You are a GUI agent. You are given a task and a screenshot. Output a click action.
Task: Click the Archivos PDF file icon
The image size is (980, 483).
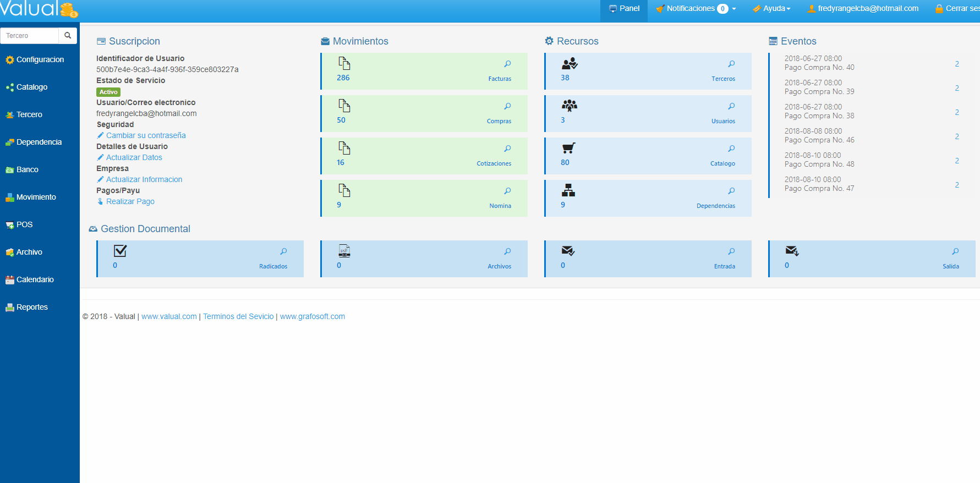coord(344,251)
